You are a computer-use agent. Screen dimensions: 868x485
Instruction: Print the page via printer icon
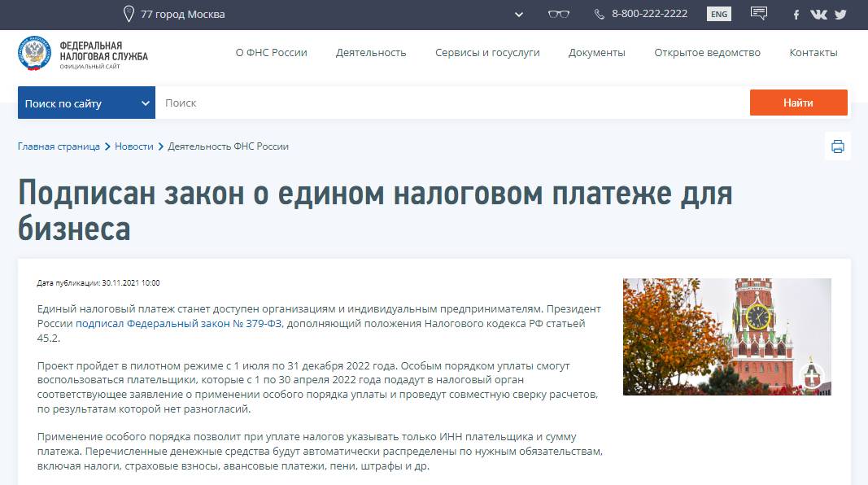click(x=838, y=146)
